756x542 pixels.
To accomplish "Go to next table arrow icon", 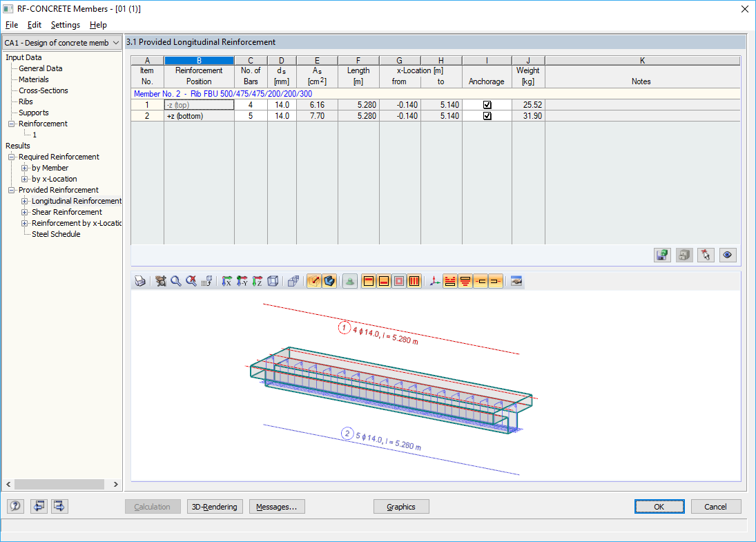I will (59, 506).
